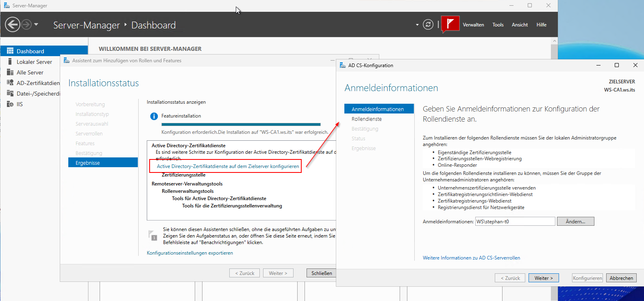The width and height of the screenshot is (644, 301).
Task: Select Lokaler Server in the sidebar
Action: (x=33, y=62)
